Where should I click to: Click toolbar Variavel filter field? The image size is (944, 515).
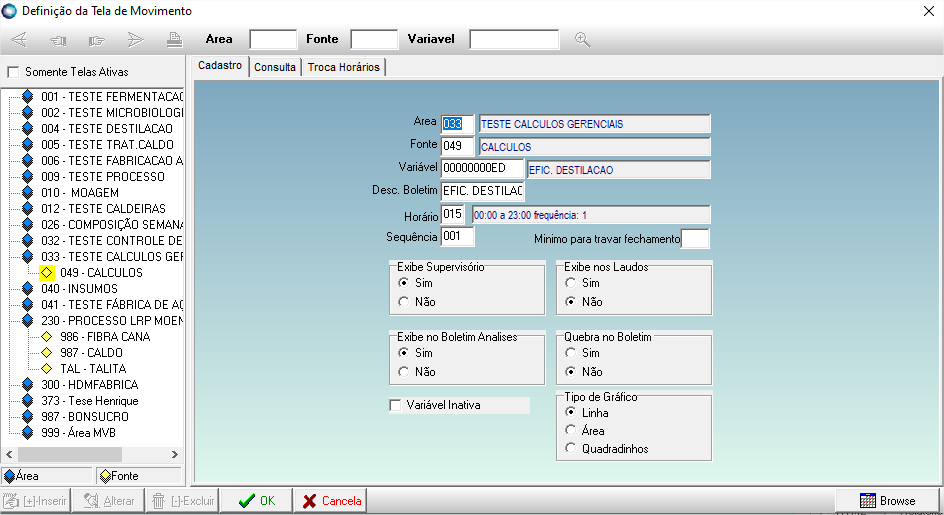coord(514,40)
